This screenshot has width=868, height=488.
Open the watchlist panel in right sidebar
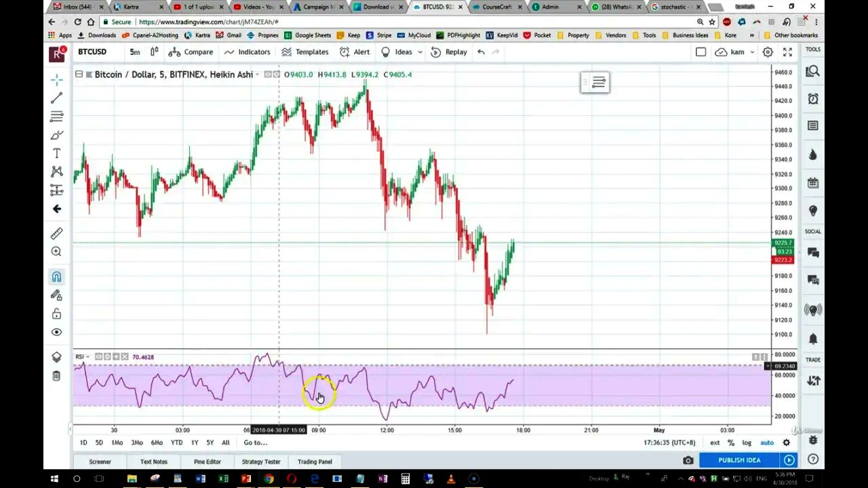[812, 71]
